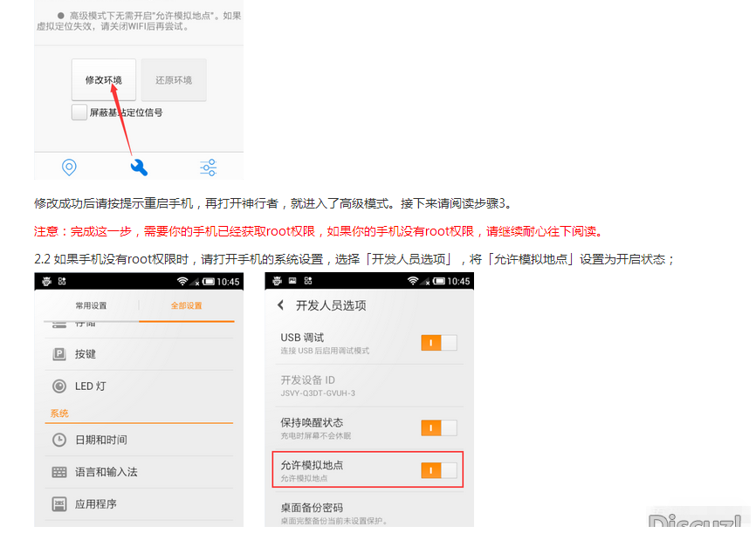The height and width of the screenshot is (547, 756).
Task: Open 日期和时间 settings
Action: (x=139, y=440)
